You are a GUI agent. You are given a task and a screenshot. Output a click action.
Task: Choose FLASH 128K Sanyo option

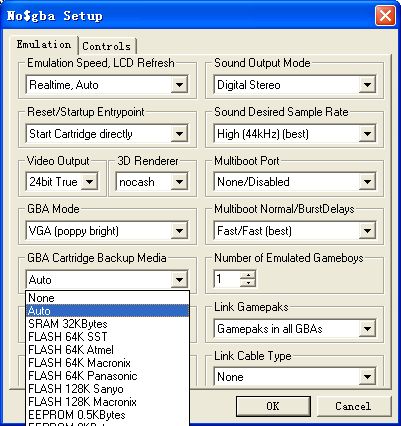click(107, 389)
